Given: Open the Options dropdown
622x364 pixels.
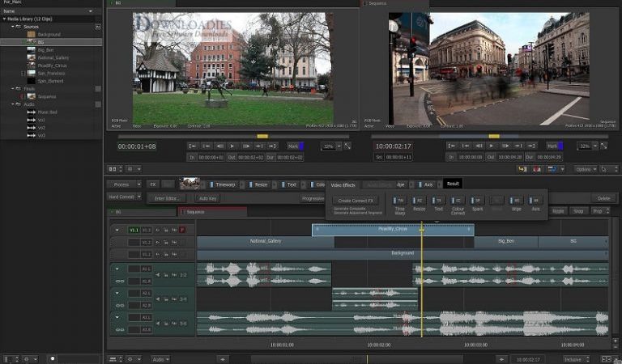Looking at the screenshot, I should pos(585,169).
